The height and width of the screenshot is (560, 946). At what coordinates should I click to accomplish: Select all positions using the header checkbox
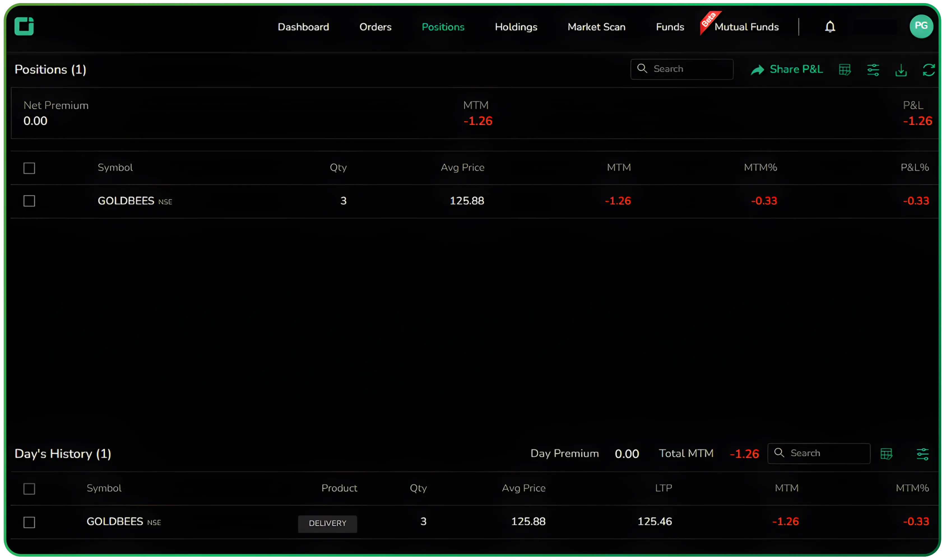pos(29,167)
